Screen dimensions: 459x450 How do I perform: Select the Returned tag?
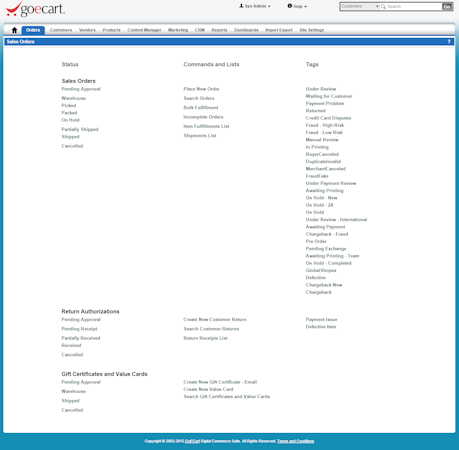(316, 111)
